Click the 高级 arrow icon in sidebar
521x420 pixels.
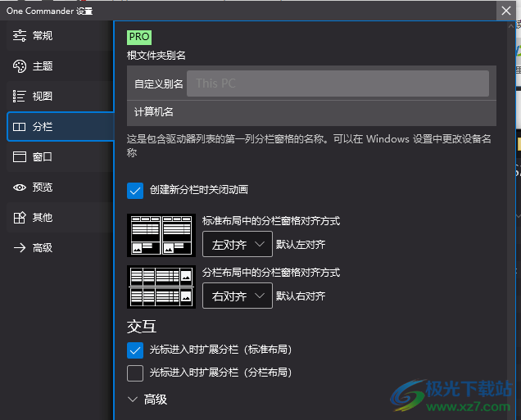[x=20, y=248]
